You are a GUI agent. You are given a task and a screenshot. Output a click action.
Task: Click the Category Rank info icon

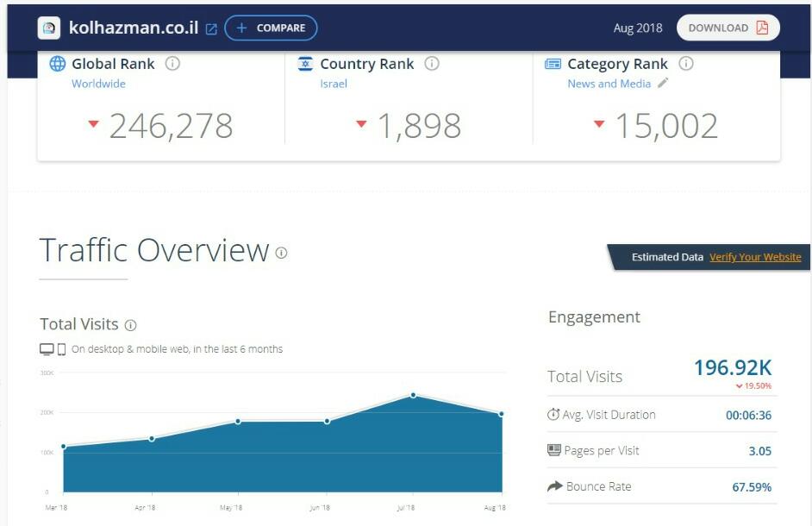pos(686,64)
